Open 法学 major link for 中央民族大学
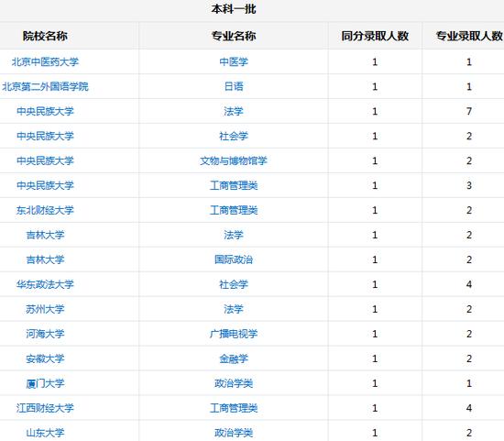Viewport: 504px width, 441px height. pyautogui.click(x=234, y=111)
